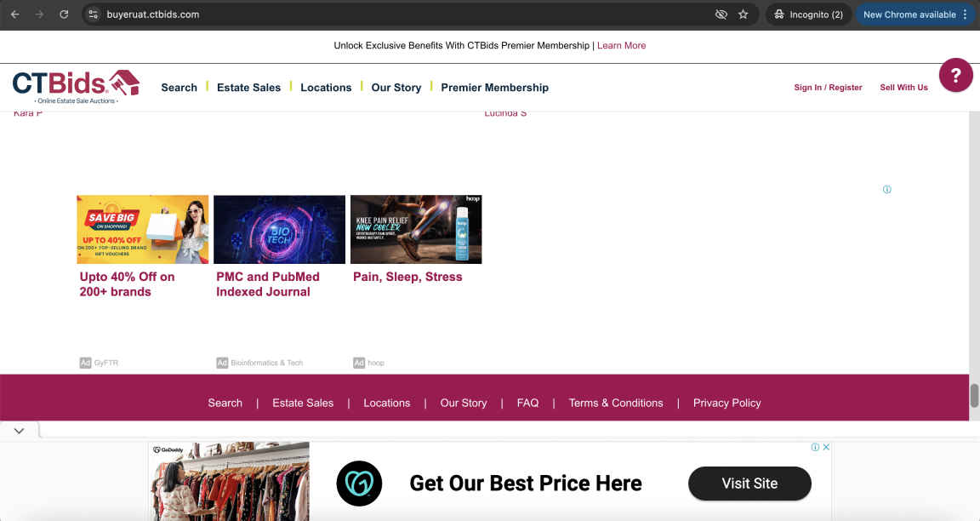Close the bottom GoDaddy banner ad
980x521 pixels.
pyautogui.click(x=826, y=447)
